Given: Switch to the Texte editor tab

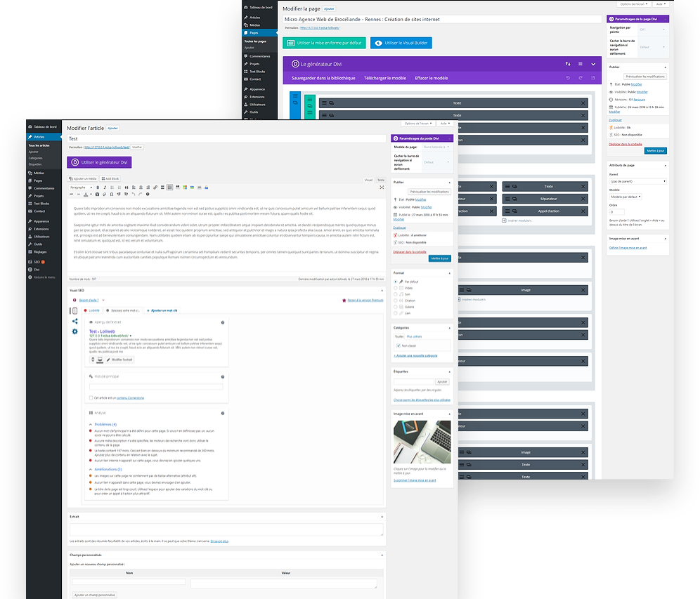Looking at the screenshot, I should pos(380,180).
